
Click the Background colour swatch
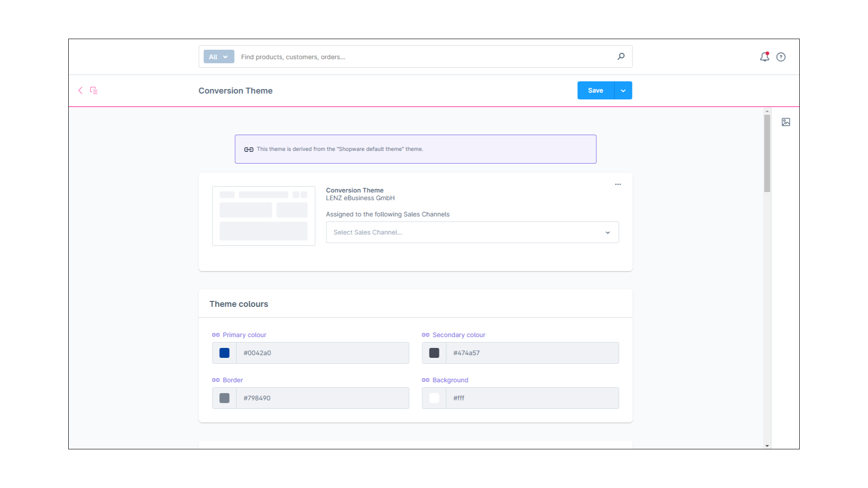(434, 398)
